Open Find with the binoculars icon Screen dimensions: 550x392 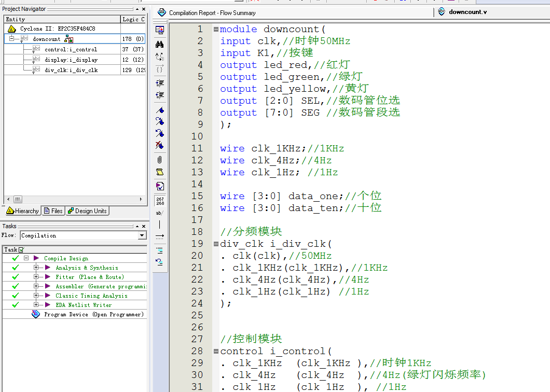pyautogui.click(x=160, y=44)
